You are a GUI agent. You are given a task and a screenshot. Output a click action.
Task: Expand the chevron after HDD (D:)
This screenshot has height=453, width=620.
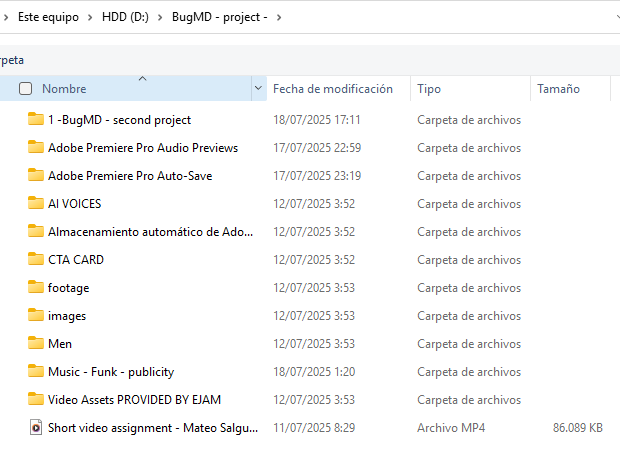point(158,17)
